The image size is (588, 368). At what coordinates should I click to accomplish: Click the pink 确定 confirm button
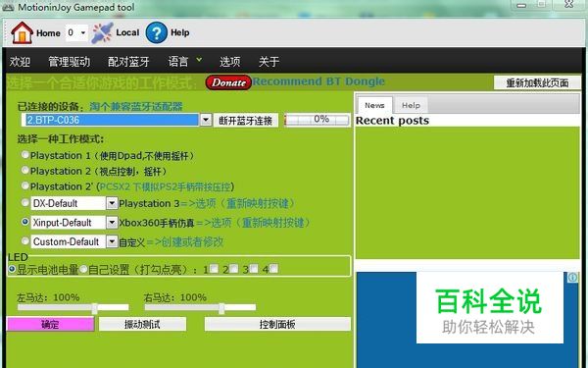tap(50, 324)
